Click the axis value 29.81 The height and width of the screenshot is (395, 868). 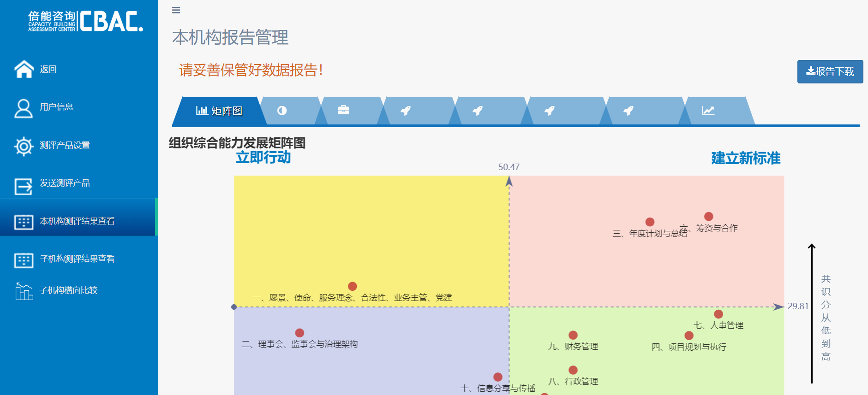[798, 306]
